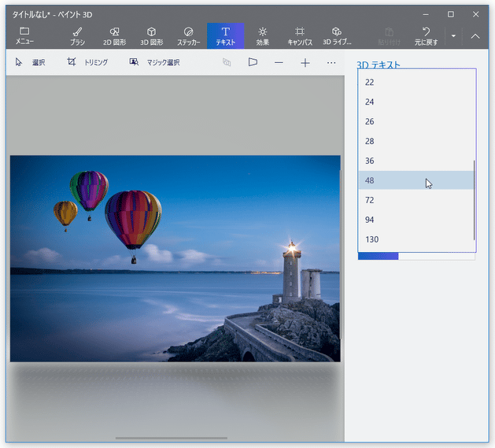Select font size 28 from list
495x448 pixels.
(x=416, y=141)
